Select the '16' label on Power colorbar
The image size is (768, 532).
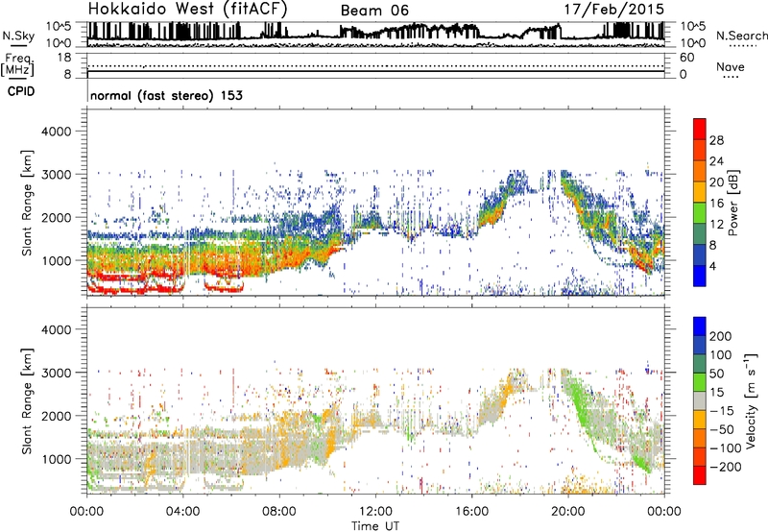coord(716,204)
